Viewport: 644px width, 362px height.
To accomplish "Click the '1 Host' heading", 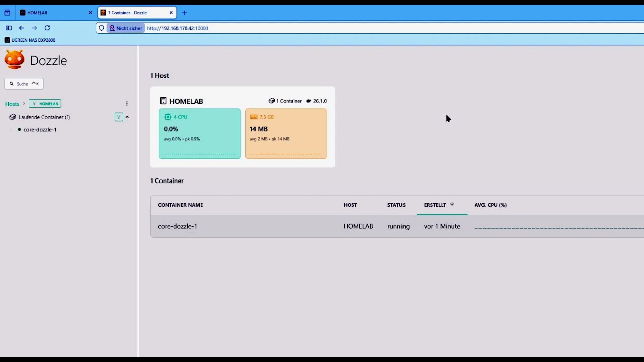I will (159, 76).
